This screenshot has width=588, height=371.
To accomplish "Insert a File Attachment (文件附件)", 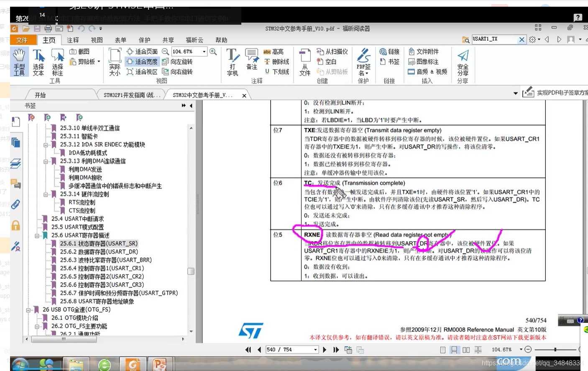I will (424, 52).
